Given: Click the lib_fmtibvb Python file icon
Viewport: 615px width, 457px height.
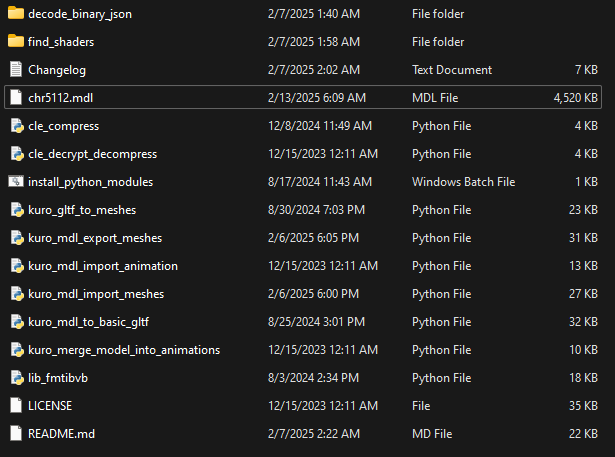Looking at the screenshot, I should pyautogui.click(x=17, y=377).
